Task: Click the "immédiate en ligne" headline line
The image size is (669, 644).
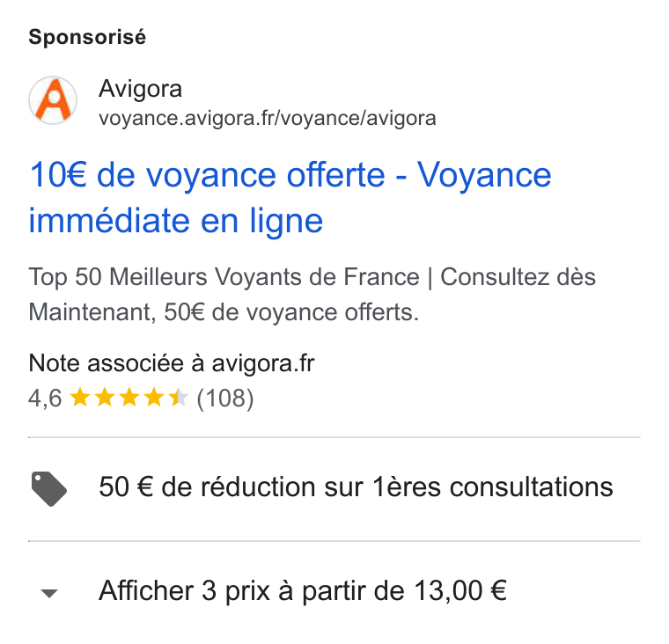Action: tap(176, 221)
